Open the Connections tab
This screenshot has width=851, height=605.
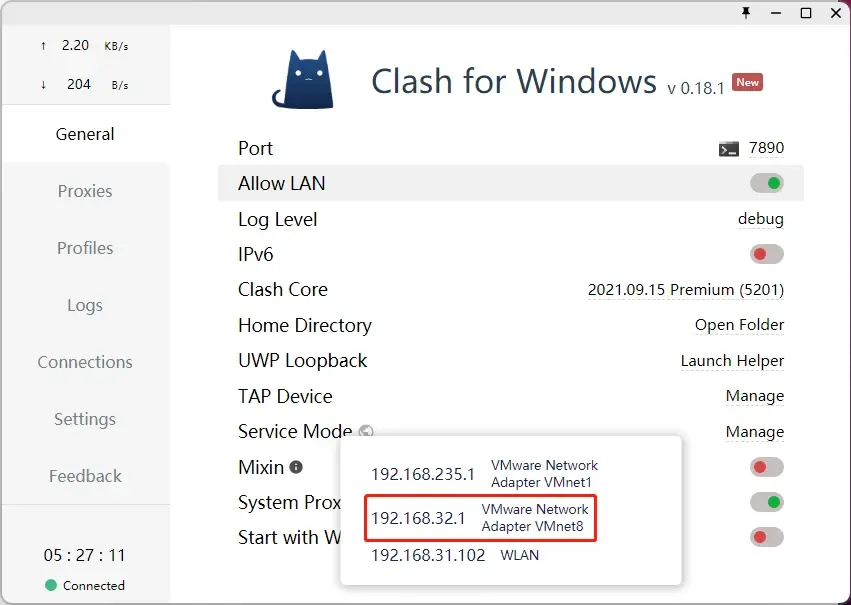click(85, 362)
